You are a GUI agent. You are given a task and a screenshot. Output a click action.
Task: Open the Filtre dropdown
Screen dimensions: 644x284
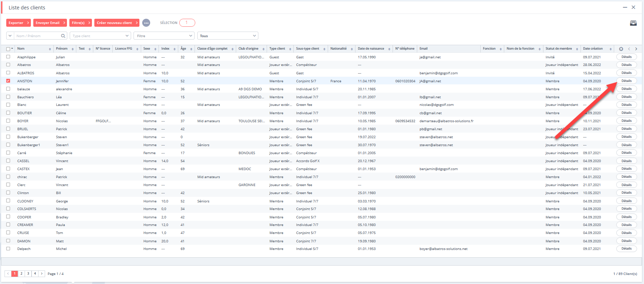point(164,36)
